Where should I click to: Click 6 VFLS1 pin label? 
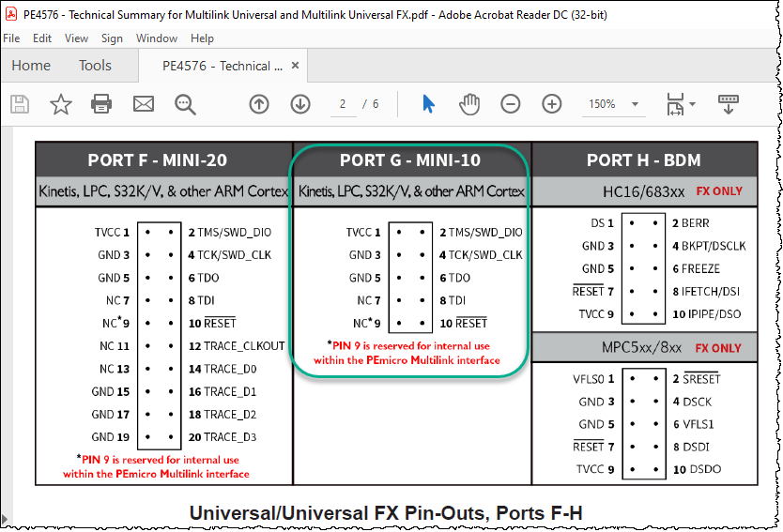click(694, 424)
